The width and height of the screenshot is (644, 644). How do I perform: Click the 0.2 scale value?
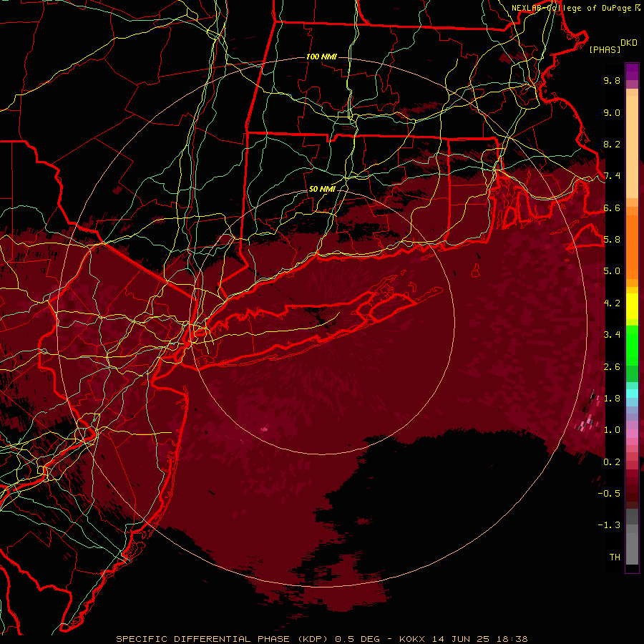pos(612,462)
